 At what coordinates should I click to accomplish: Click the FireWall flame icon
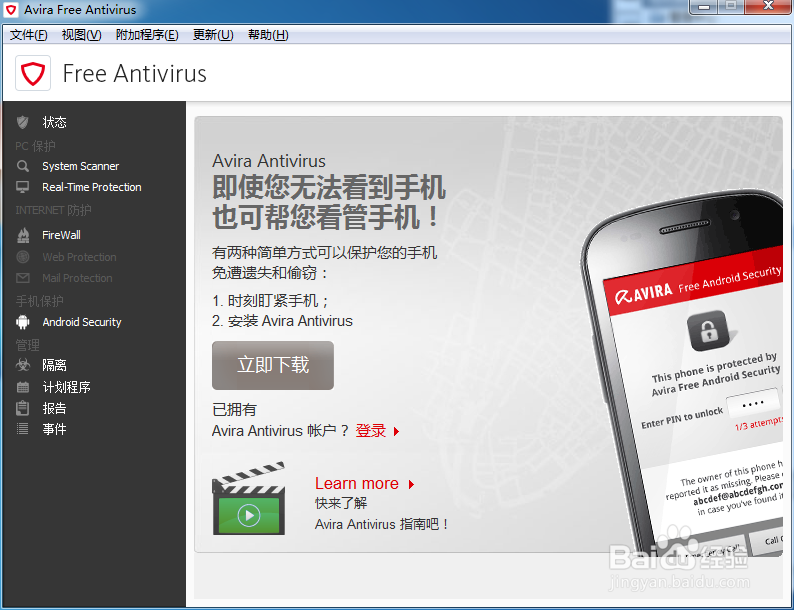pos(23,235)
